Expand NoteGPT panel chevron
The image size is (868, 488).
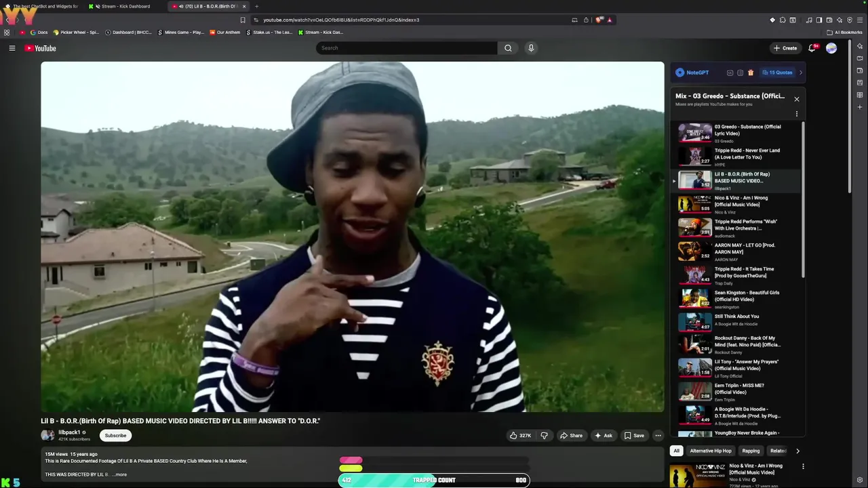801,73
